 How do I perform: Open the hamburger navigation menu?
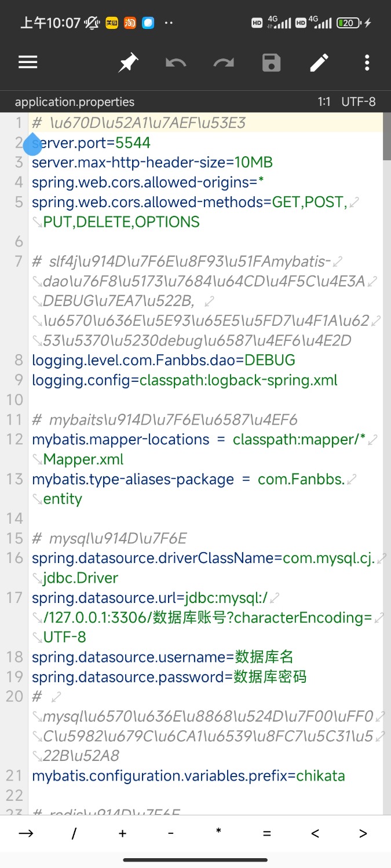pyautogui.click(x=28, y=62)
